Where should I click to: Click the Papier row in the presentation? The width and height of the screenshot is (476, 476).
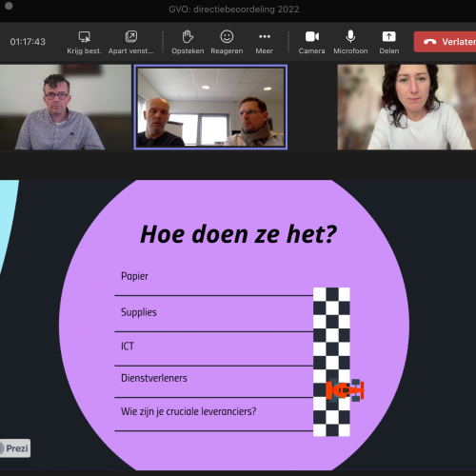point(213,279)
